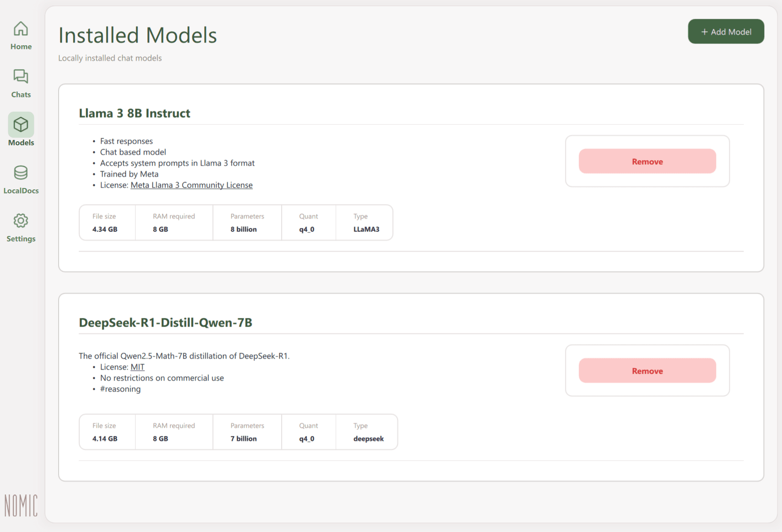Viewport: 782px width, 532px height.
Task: Open Settings gear in sidebar
Action: (x=21, y=221)
